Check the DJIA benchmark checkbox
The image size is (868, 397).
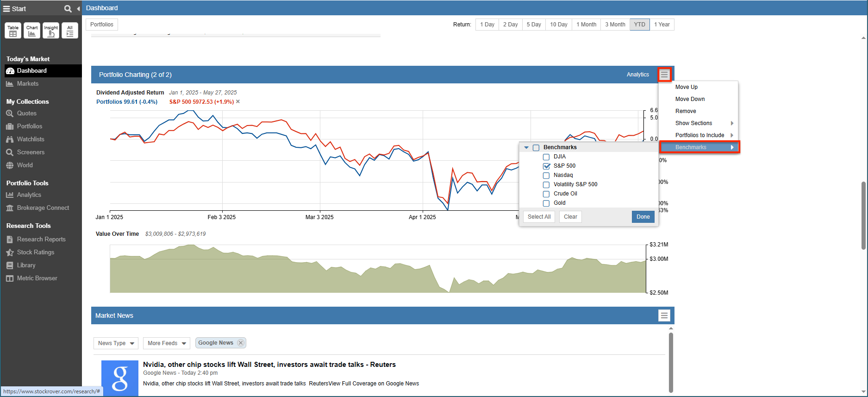546,157
